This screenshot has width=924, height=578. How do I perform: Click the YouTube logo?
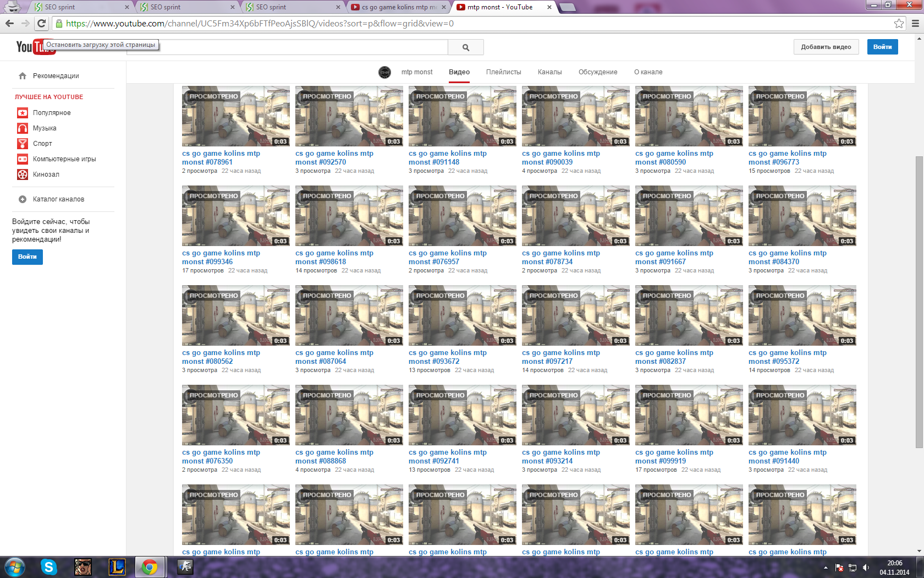click(x=36, y=47)
